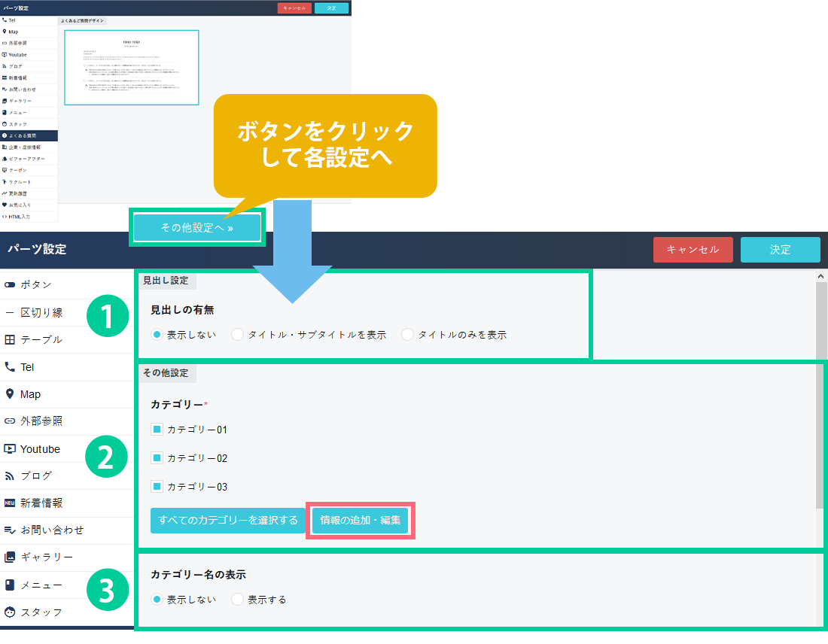Open the Youtube parts icon
Screen dimensions: 828x644
[x=10, y=449]
